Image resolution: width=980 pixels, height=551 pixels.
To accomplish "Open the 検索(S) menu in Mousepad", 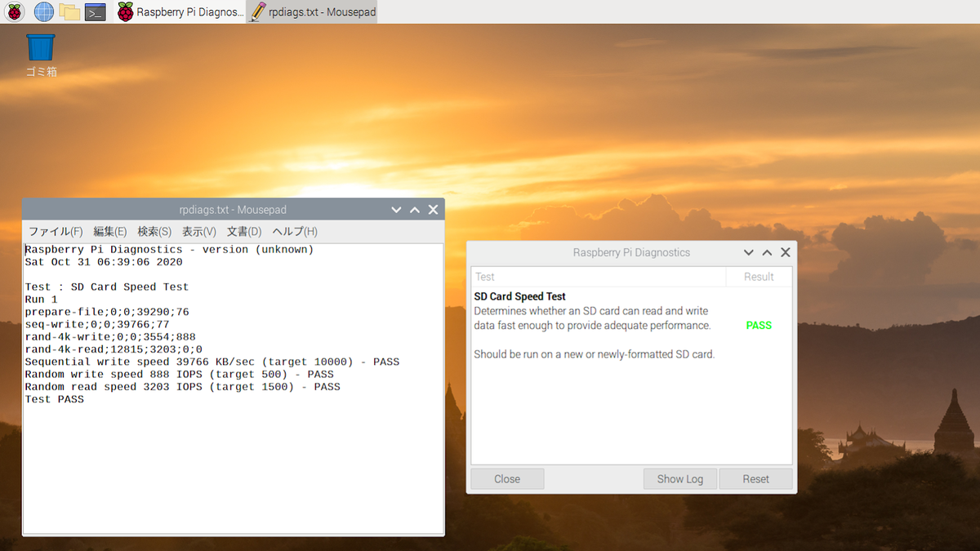I will point(154,232).
